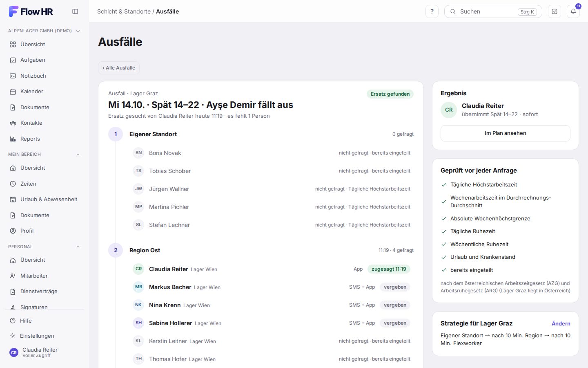The width and height of the screenshot is (588, 368).
Task: Click vergeben for Markus Bacher
Action: pos(395,287)
